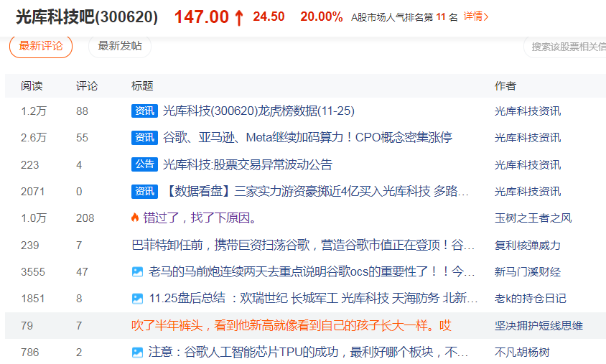Open post 错过了，找了下原因。

(x=200, y=218)
